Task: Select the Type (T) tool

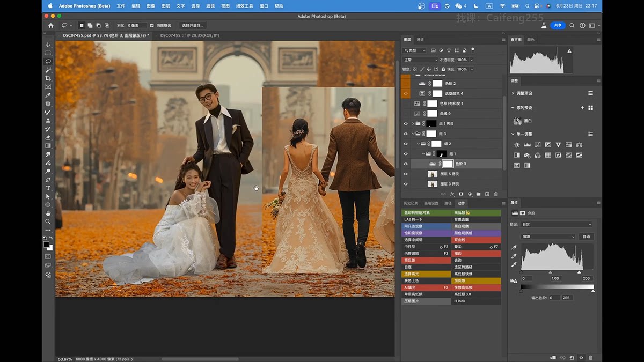Action: pyautogui.click(x=48, y=188)
